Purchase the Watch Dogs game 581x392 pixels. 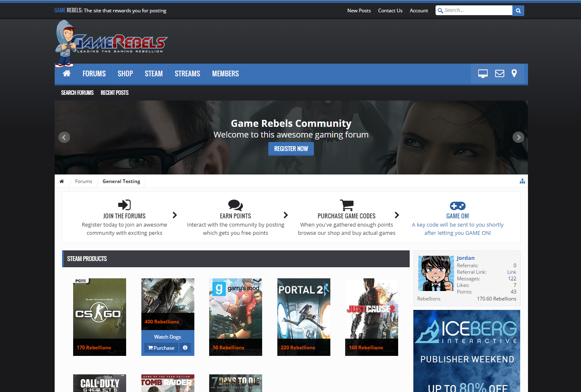coord(161,348)
